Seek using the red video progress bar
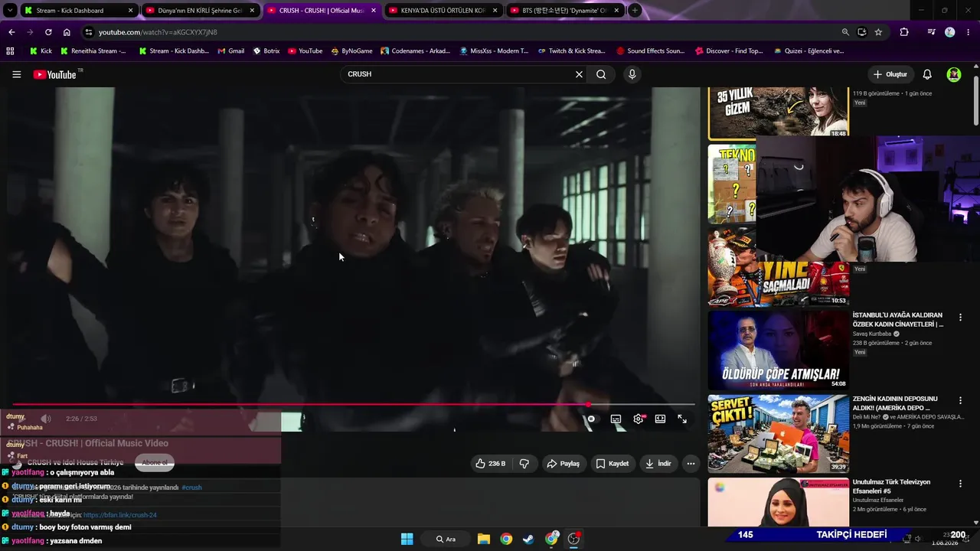The height and width of the screenshot is (551, 980). (353, 404)
